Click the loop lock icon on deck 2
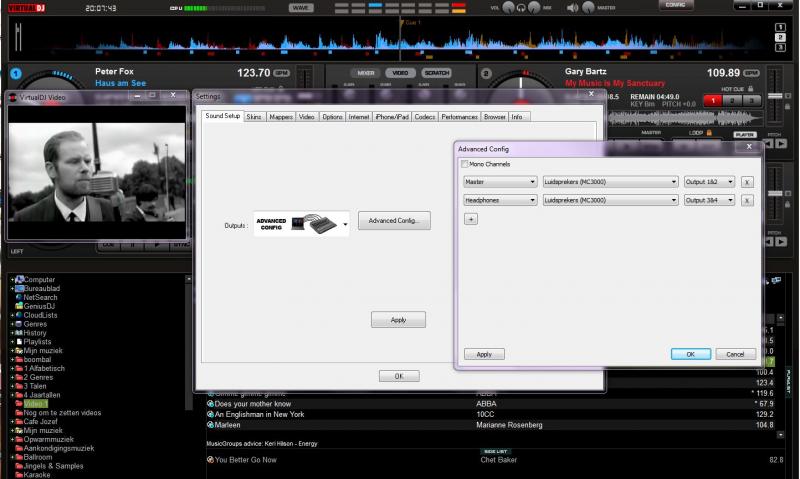This screenshot has width=800, height=479. tap(709, 132)
